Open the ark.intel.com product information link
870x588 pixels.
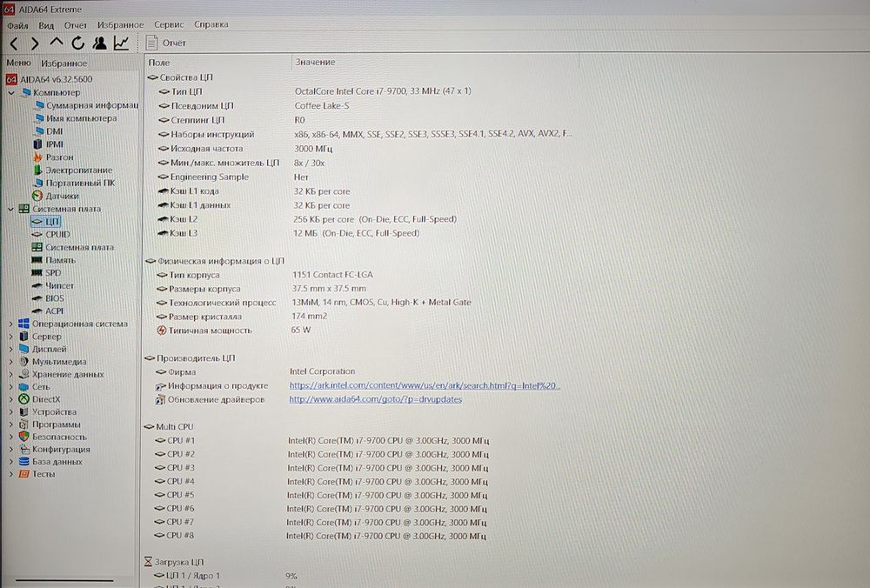coord(425,385)
